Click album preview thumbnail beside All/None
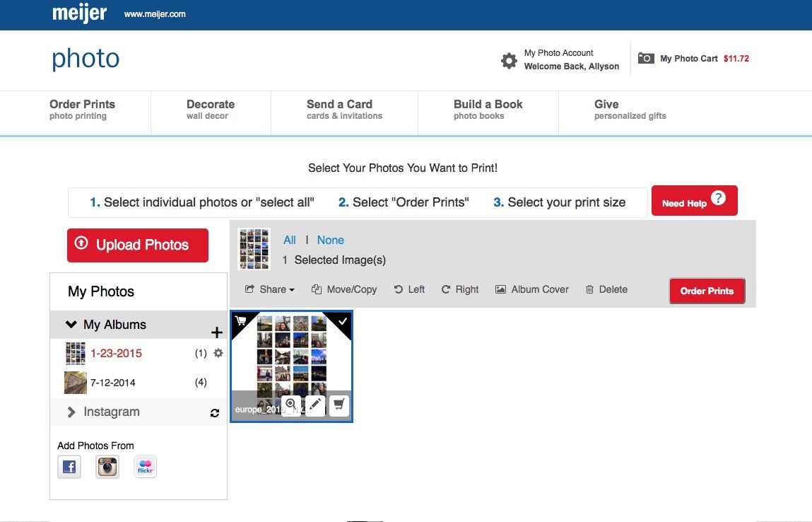Screen dimensions: 812x522 pyautogui.click(x=254, y=249)
